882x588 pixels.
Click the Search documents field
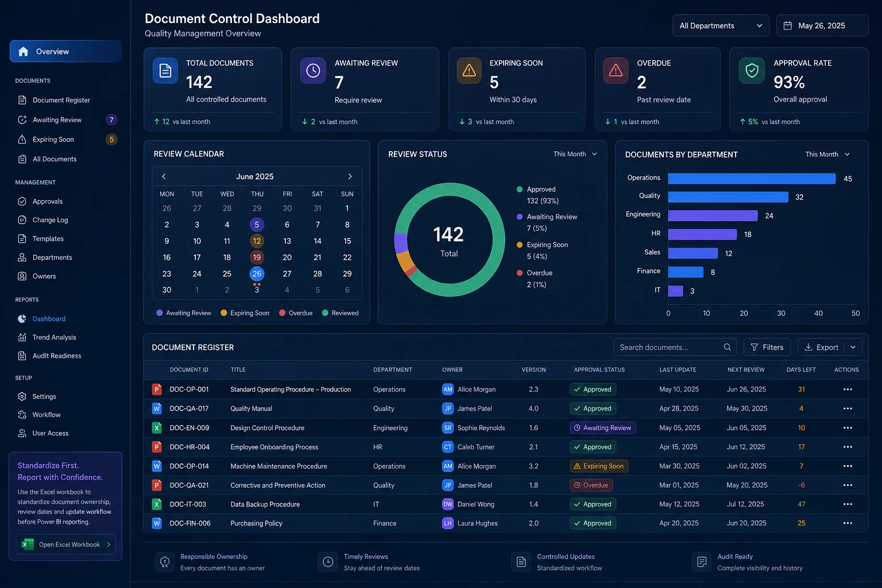(x=675, y=347)
